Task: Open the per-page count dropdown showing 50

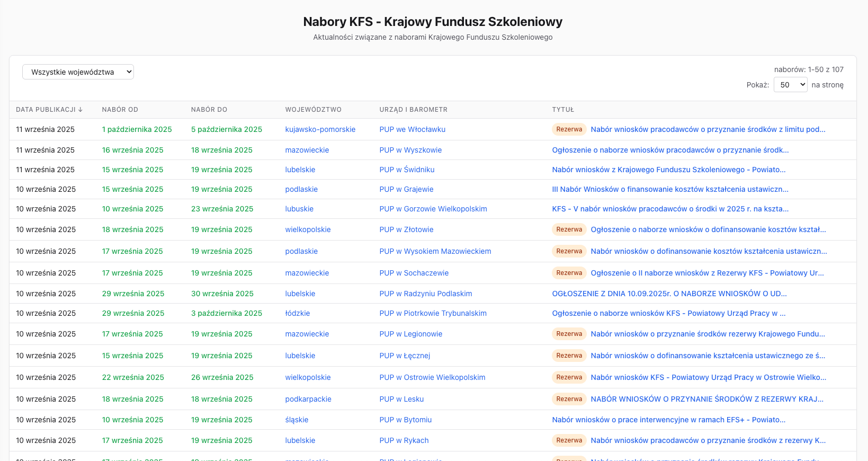Action: pos(790,85)
